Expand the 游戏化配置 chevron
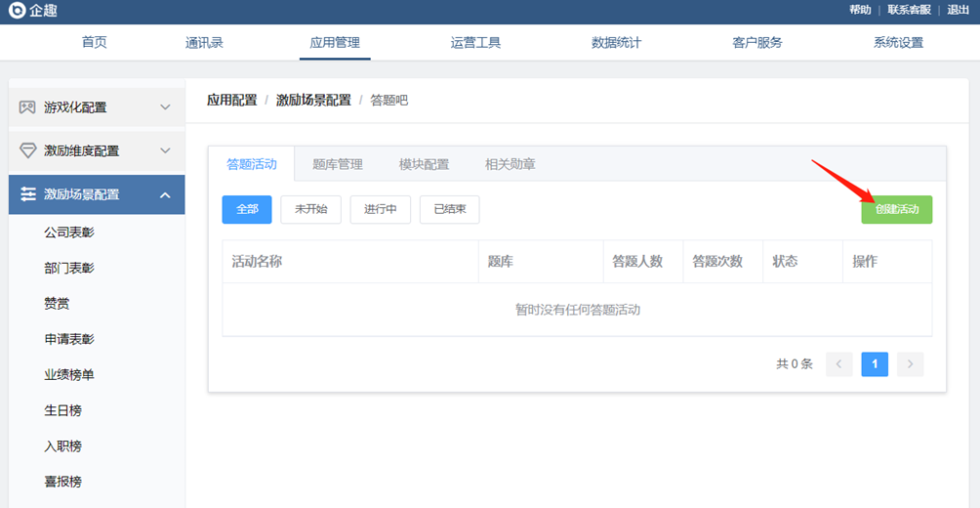The height and width of the screenshot is (508, 980). coord(165,107)
